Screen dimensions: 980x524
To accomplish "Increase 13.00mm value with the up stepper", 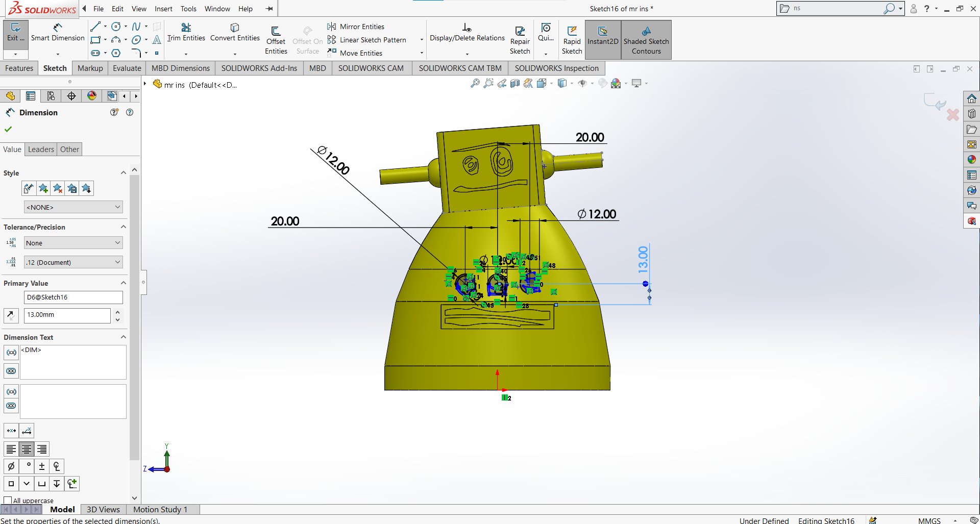I will pyautogui.click(x=117, y=312).
